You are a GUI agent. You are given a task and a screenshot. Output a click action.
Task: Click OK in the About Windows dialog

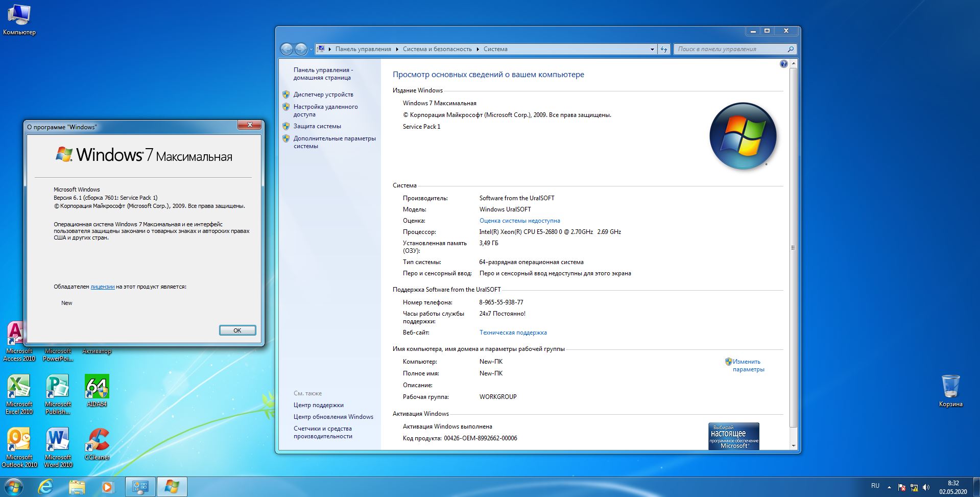click(237, 330)
